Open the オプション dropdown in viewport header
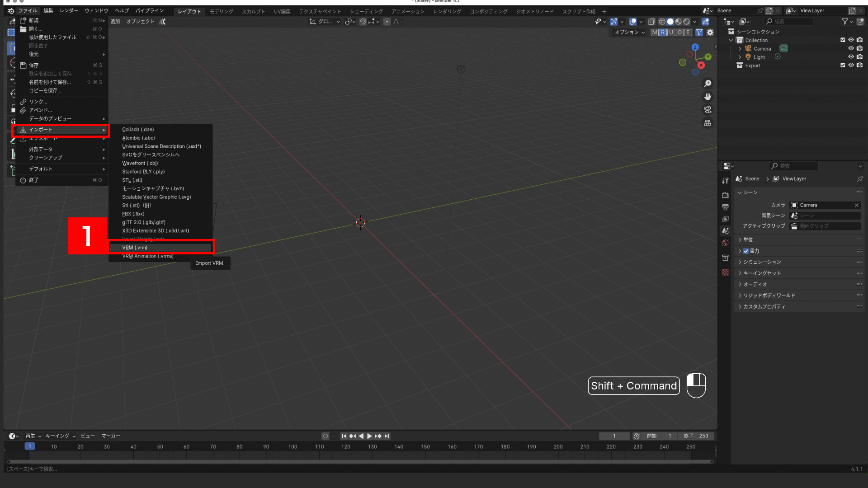 pos(629,32)
